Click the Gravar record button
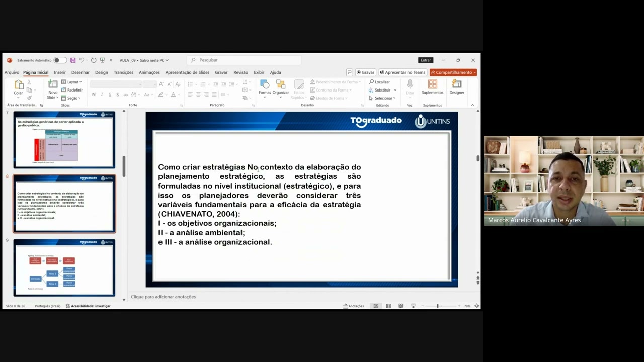644x362 pixels. click(x=365, y=72)
